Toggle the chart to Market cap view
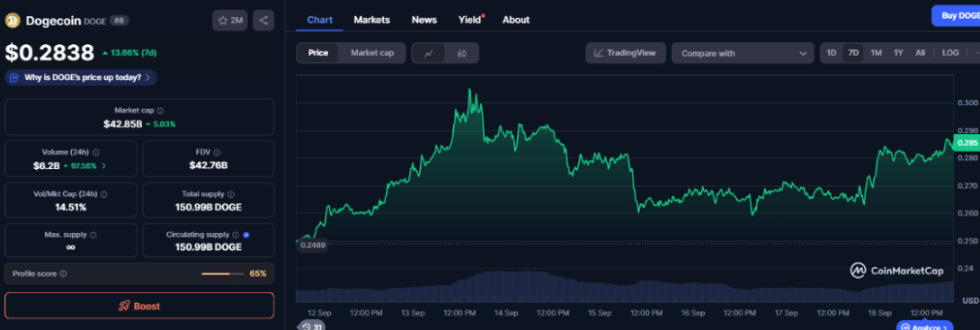This screenshot has height=330, width=980. coord(372,53)
